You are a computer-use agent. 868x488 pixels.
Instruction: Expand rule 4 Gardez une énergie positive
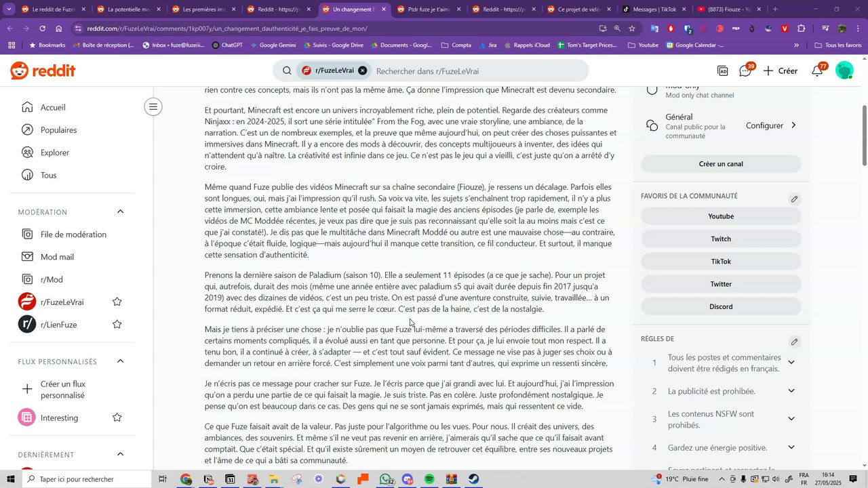[x=791, y=447]
